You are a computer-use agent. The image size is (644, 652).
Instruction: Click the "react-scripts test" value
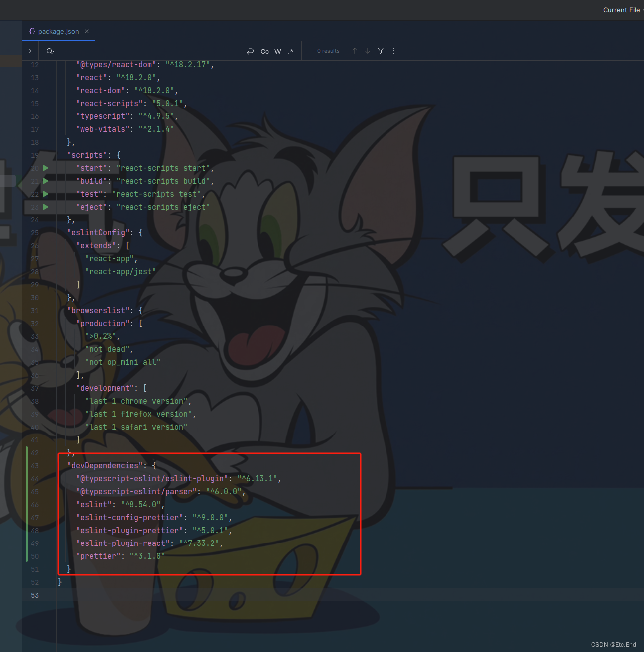pos(157,194)
